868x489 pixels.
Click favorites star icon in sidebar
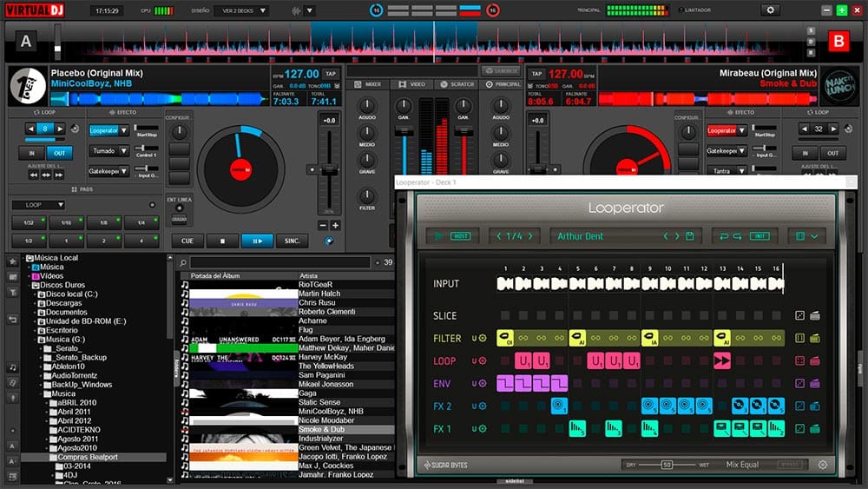click(13, 261)
